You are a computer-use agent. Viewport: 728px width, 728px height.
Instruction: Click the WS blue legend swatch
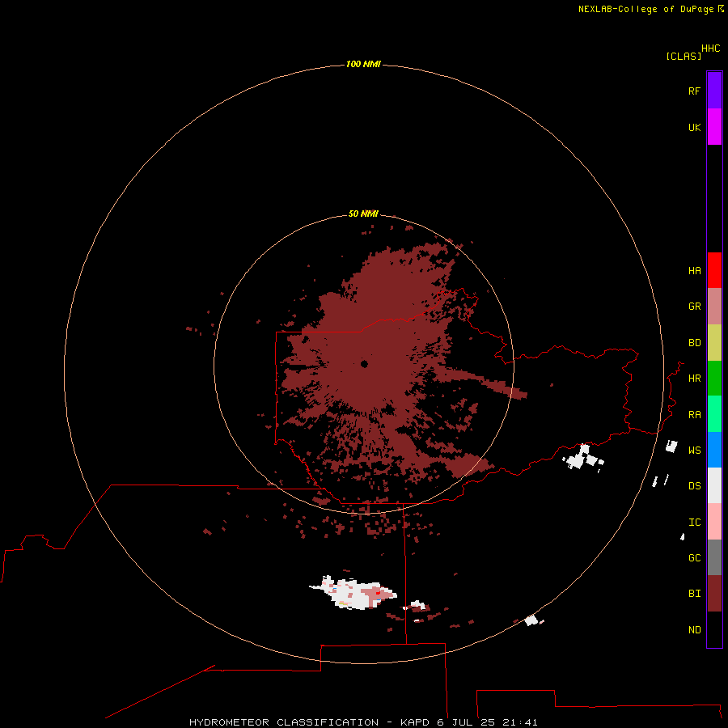pos(714,450)
